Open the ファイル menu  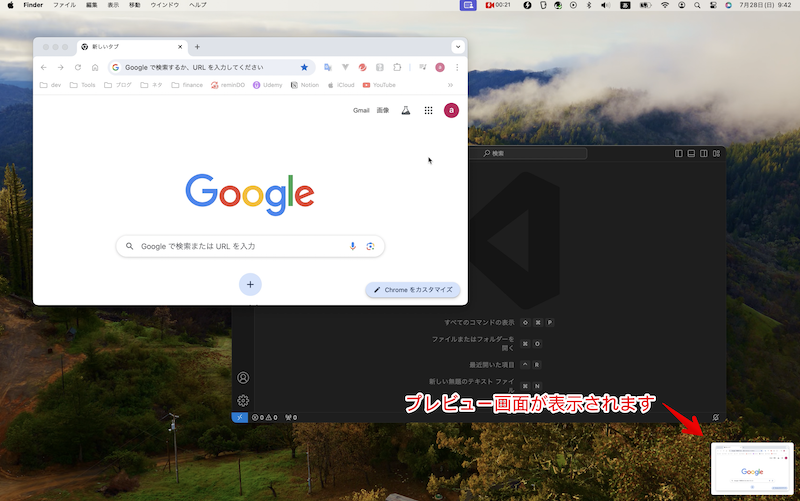pos(64,5)
